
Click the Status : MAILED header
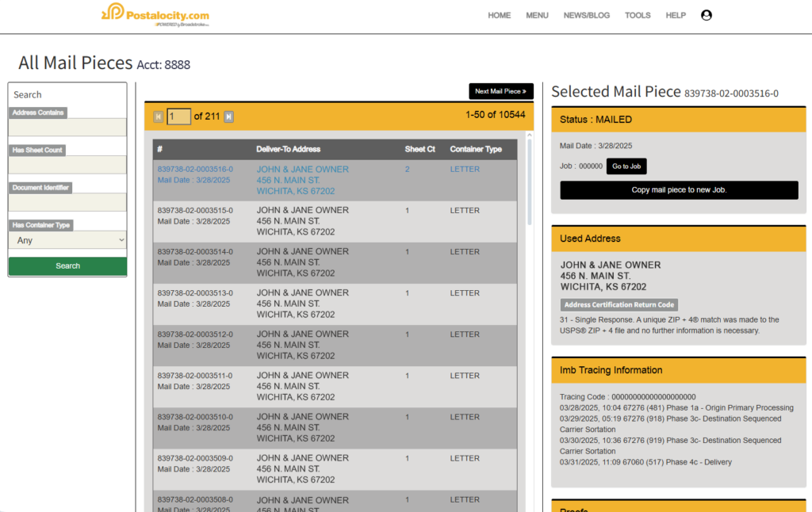[679, 120]
